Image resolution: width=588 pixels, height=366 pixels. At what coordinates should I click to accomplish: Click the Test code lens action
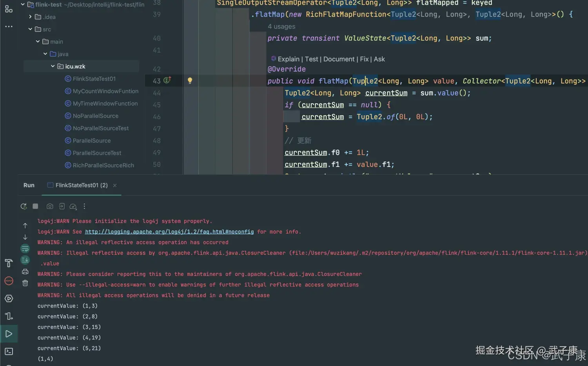[312, 59]
